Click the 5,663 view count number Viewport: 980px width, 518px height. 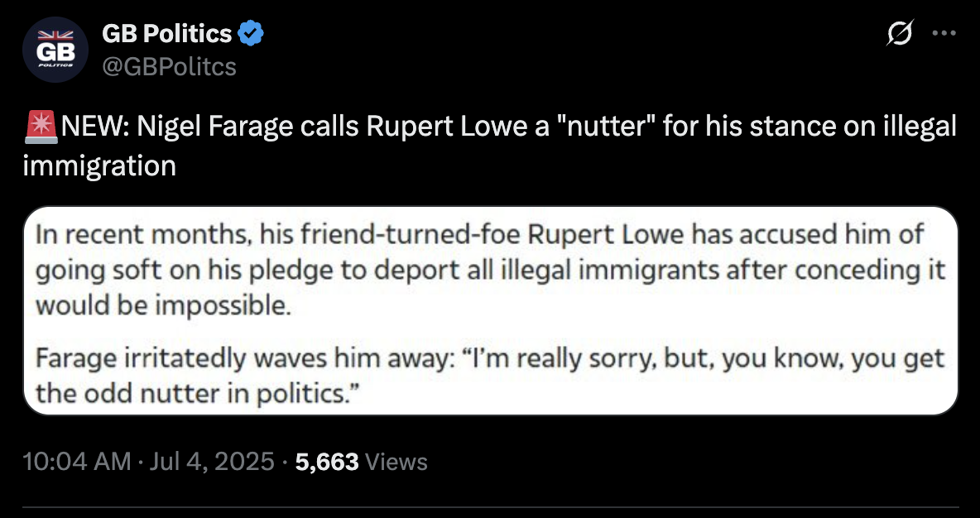click(x=327, y=462)
